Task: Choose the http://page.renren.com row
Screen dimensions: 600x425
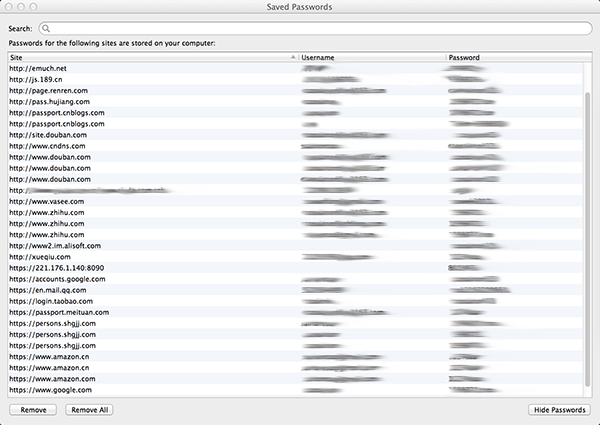Action: [x=295, y=91]
